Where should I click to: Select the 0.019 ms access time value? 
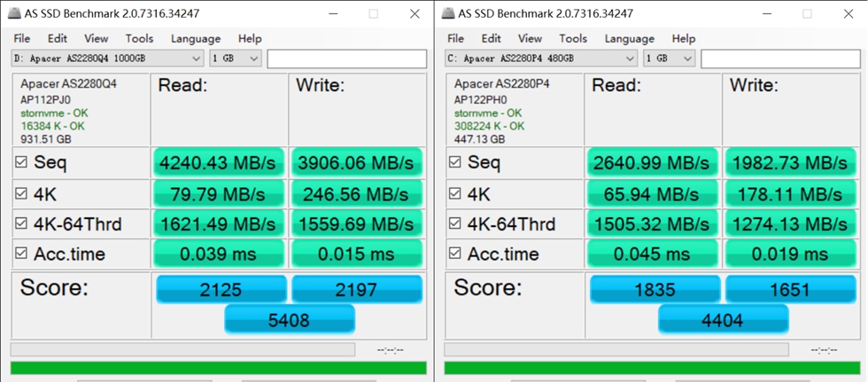790,253
